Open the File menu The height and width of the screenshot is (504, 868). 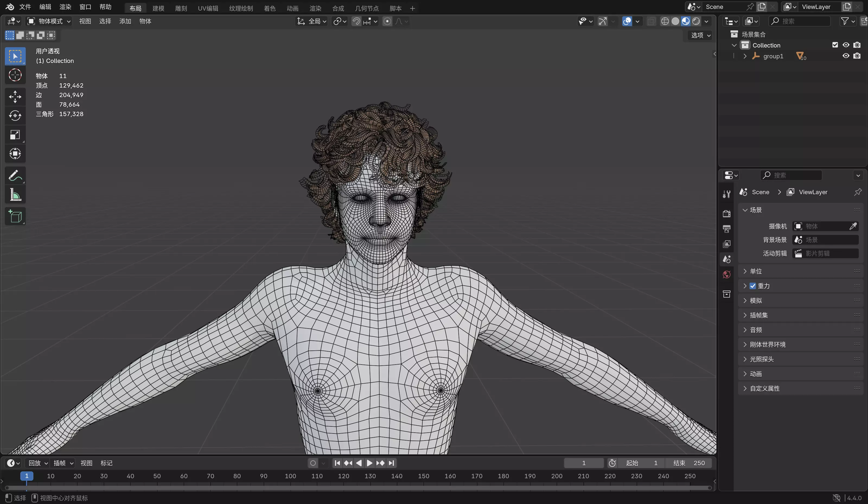pyautogui.click(x=25, y=7)
